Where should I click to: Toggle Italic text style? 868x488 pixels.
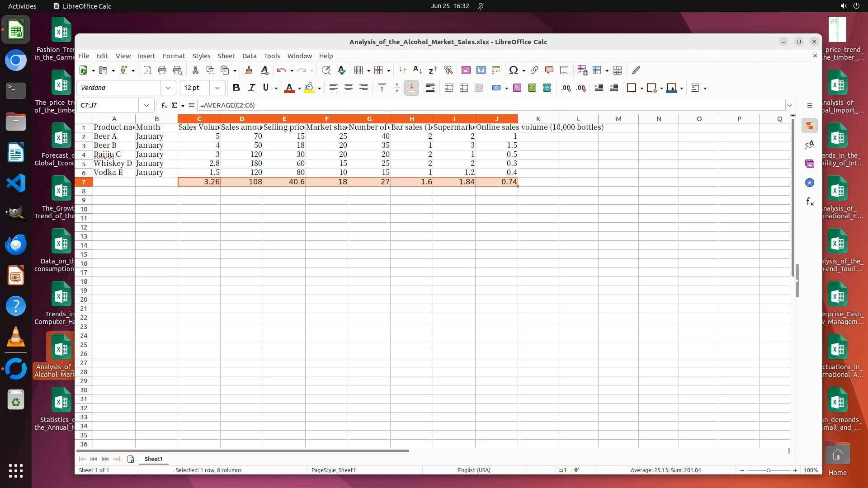point(251,88)
